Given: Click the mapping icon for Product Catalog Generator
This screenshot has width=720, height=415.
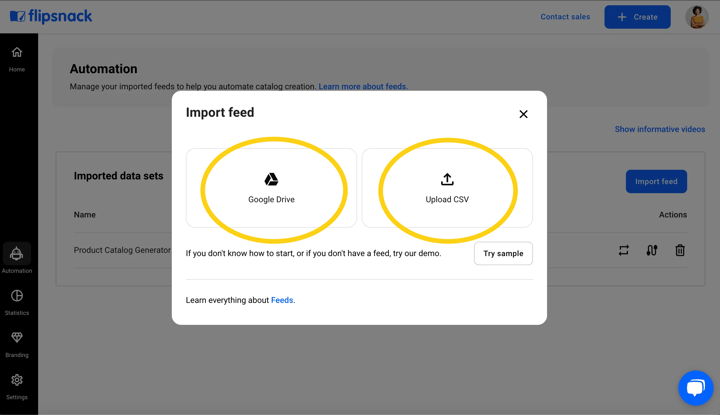Looking at the screenshot, I should pos(652,250).
